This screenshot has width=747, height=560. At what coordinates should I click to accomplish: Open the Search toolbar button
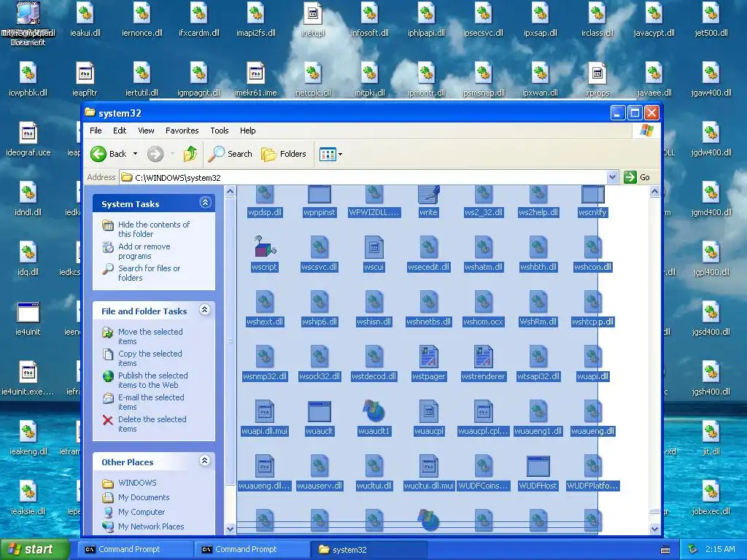pyautogui.click(x=231, y=154)
